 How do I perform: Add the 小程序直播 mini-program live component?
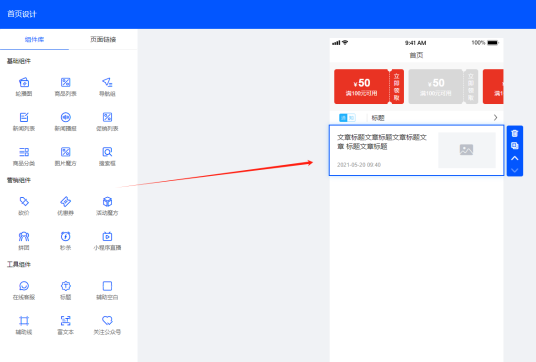(107, 236)
